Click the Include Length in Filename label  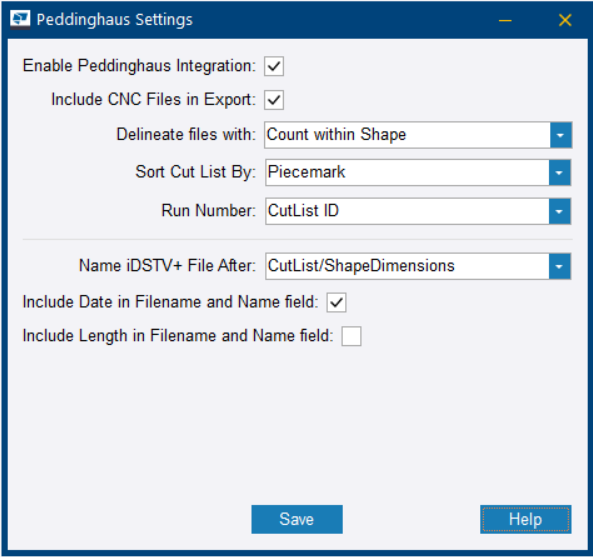(x=178, y=336)
